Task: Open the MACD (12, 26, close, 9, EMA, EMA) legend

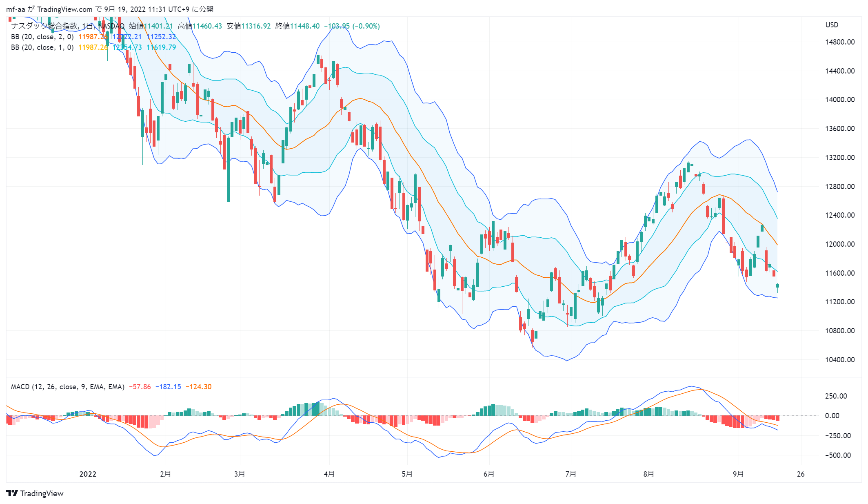Action: tap(68, 387)
